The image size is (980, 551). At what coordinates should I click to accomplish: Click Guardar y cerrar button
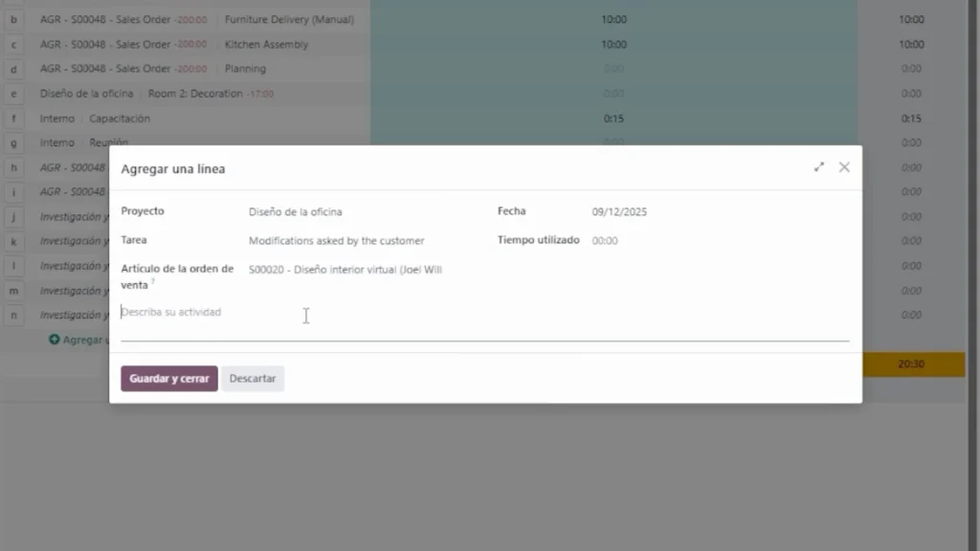(169, 379)
